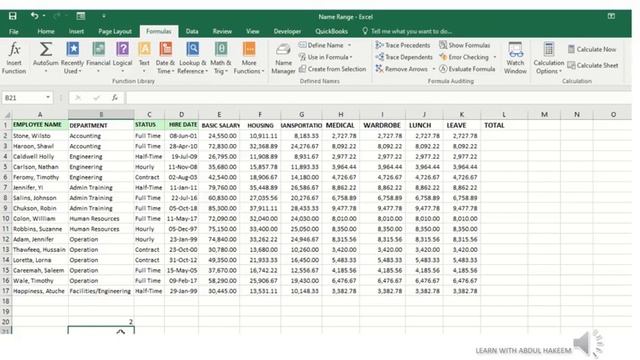The image size is (640, 360).
Task: Open Lookup & Reference functions icon
Action: tap(193, 49)
